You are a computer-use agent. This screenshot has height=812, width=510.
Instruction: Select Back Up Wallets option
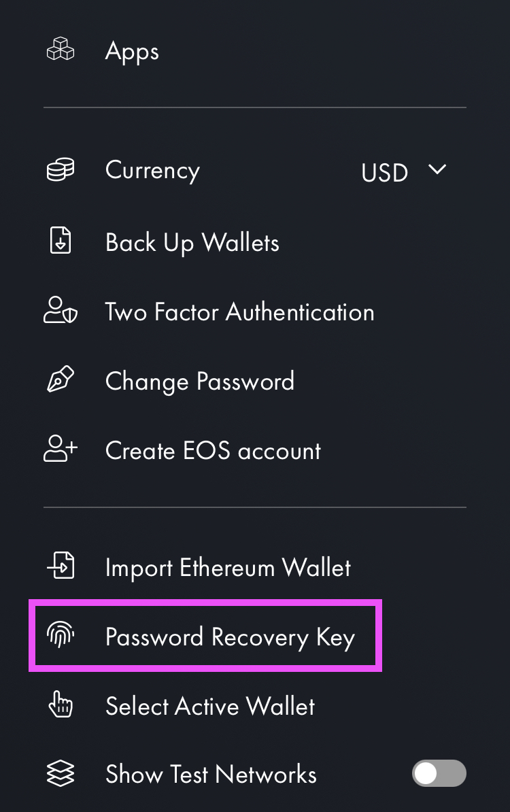coord(255,242)
